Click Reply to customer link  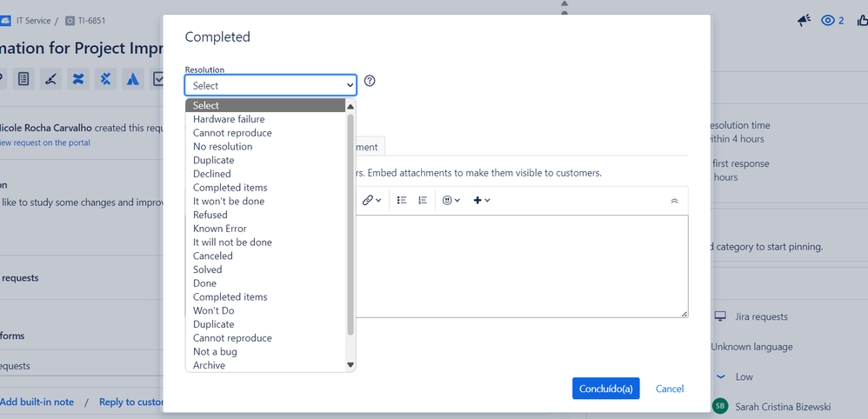coord(131,402)
